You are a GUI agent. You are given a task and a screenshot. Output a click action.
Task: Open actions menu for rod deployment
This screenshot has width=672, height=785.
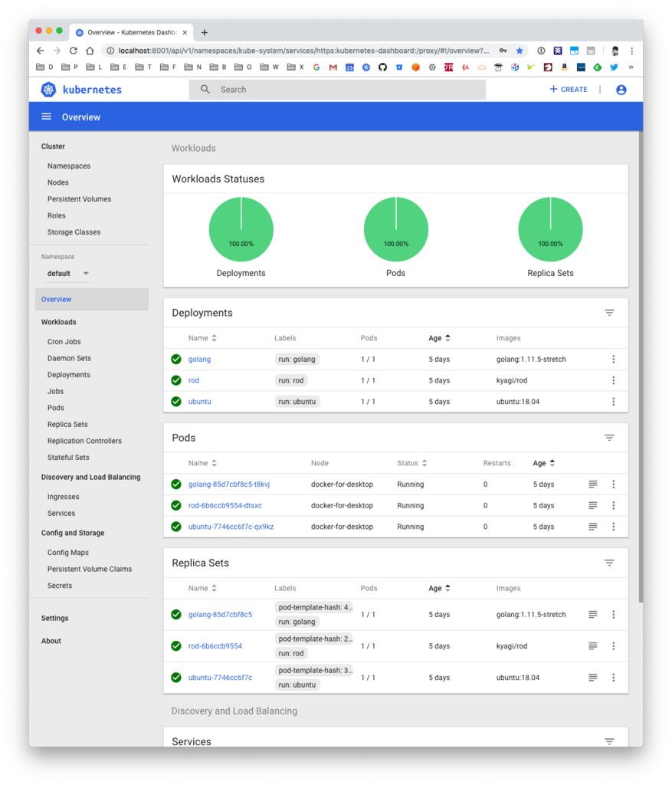coord(614,380)
